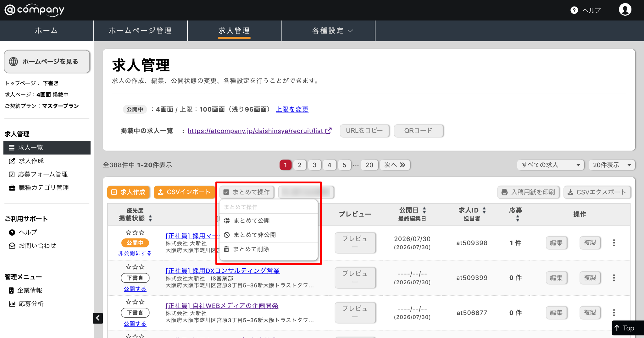Screen dimensions: 644x338
Task: Click the prohibited icon beside まとめて非公開
Action: [227, 235]
